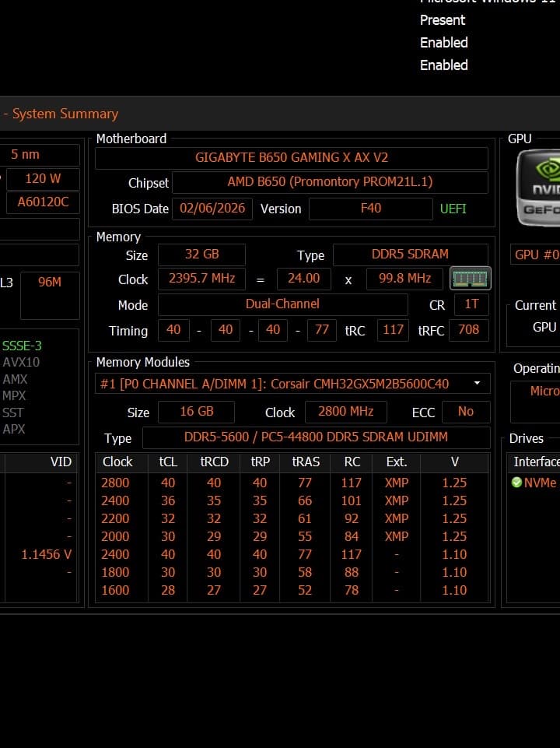
Task: Click the tRAS timing field 77
Action: pos(322,330)
